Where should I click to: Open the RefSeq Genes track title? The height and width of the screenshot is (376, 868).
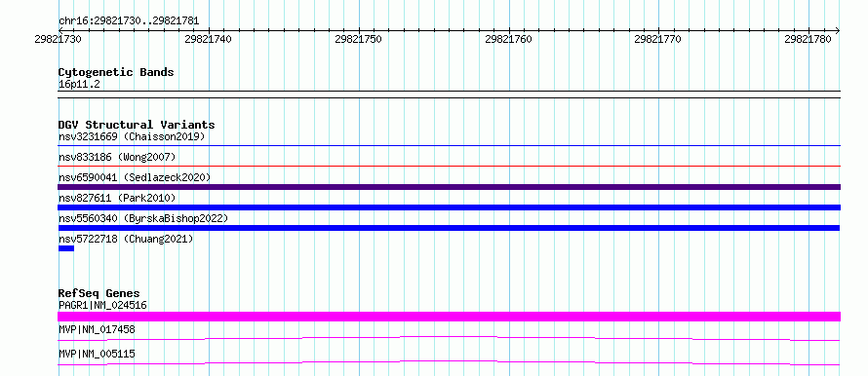point(99,293)
